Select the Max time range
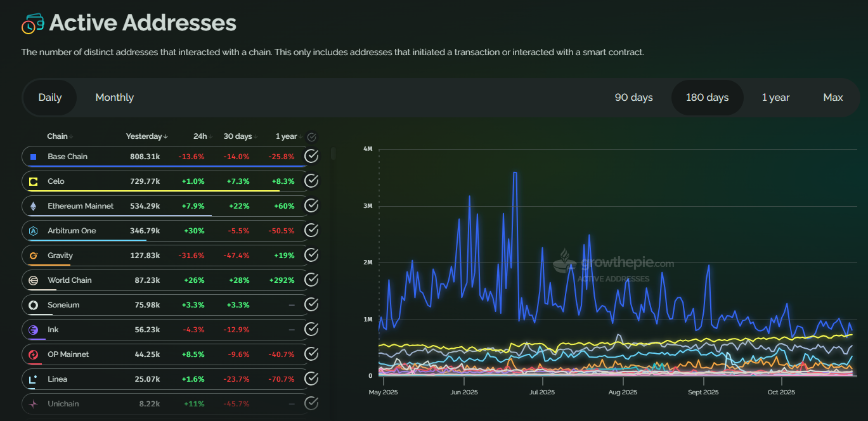Viewport: 868px width, 421px height. coord(832,98)
